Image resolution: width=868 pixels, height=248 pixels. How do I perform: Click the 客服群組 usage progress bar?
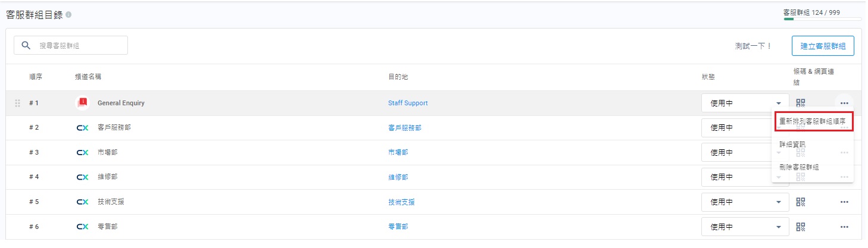coord(822,19)
